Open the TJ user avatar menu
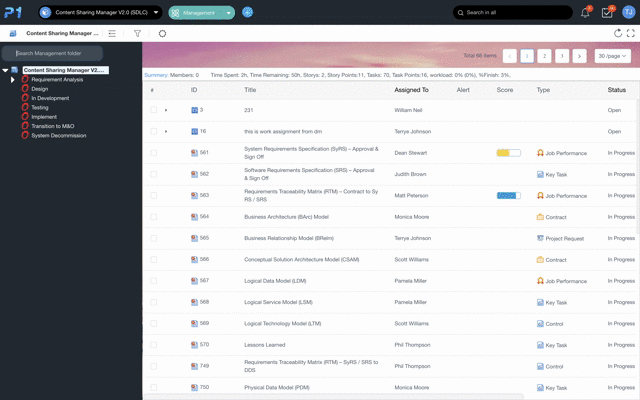Viewport: 640px width, 400px height. point(629,12)
